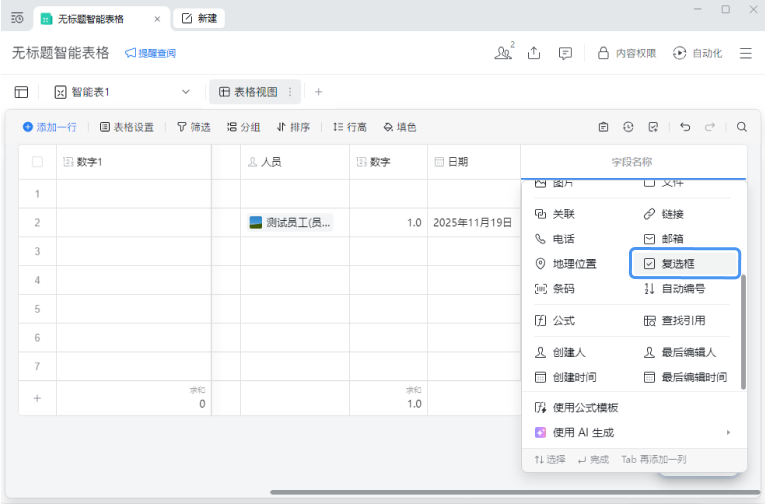Select the 最后编辑人 field type
Viewport: 765px width, 504px height.
pyautogui.click(x=680, y=352)
